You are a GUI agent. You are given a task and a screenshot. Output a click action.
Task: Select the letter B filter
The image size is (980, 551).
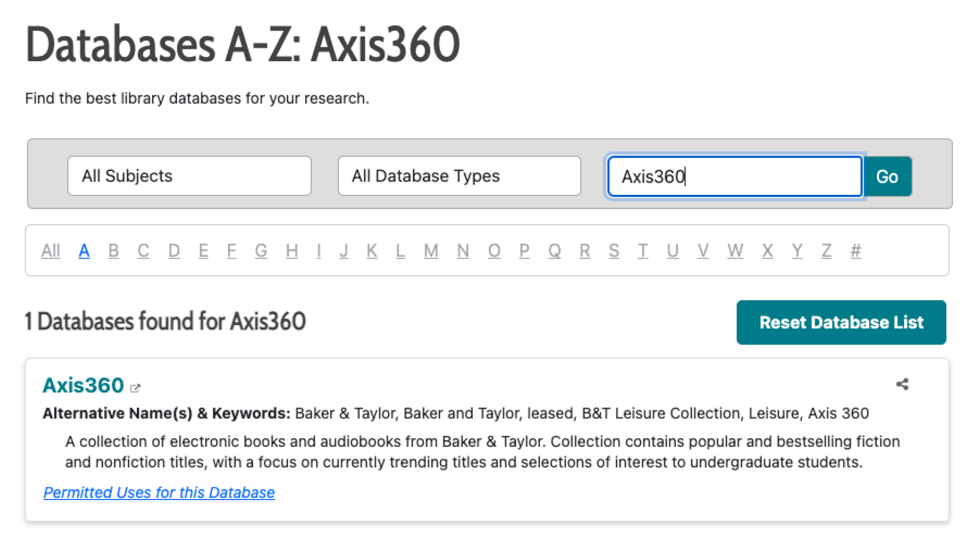pyautogui.click(x=113, y=251)
